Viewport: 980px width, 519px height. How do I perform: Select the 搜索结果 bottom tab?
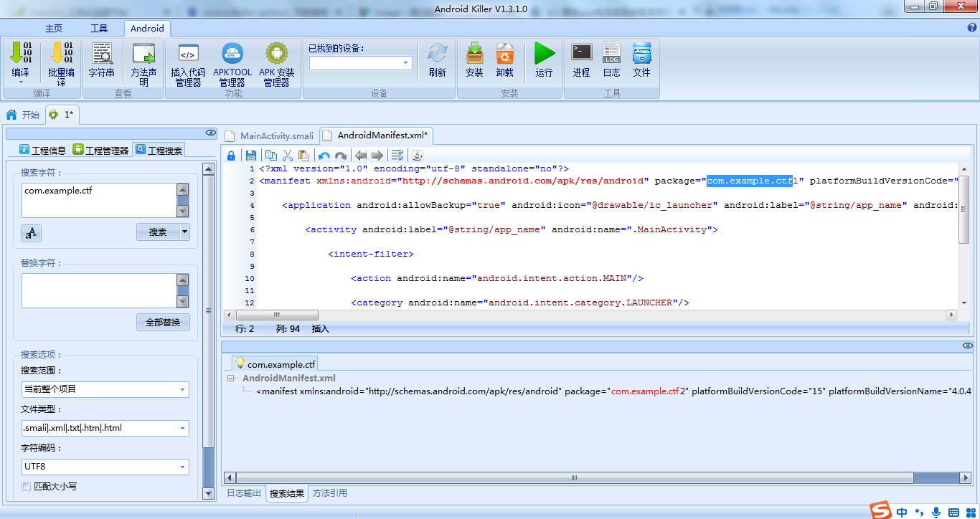[287, 493]
